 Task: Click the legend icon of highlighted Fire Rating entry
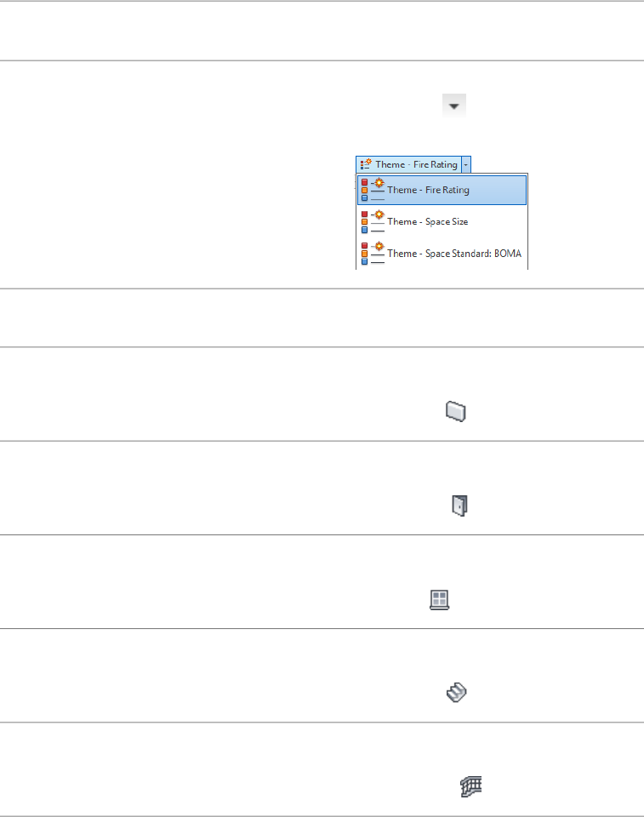tap(373, 190)
